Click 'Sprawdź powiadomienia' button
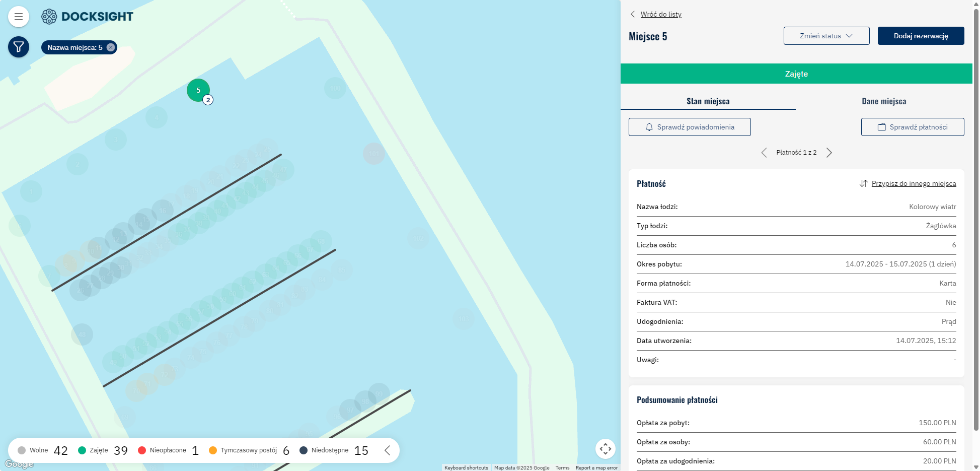The height and width of the screenshot is (471, 980). point(690,127)
